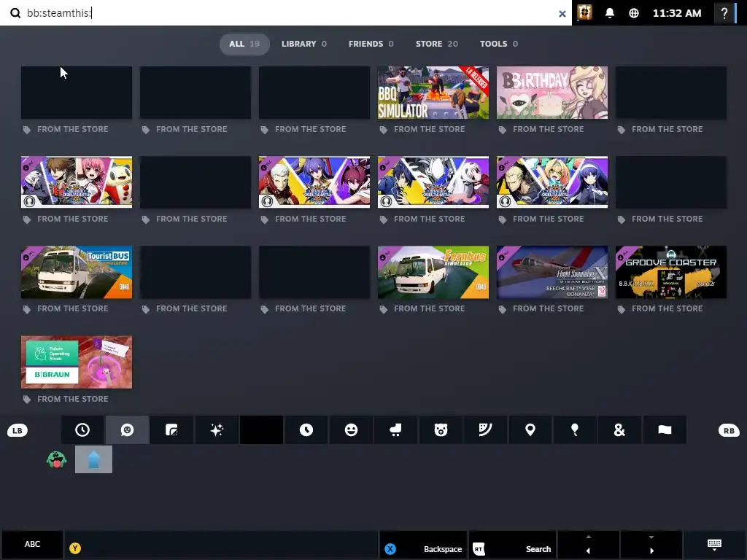Image resolution: width=747 pixels, height=560 pixels.
Task: Open the B Braun Future Operating Room result
Action: tap(77, 362)
